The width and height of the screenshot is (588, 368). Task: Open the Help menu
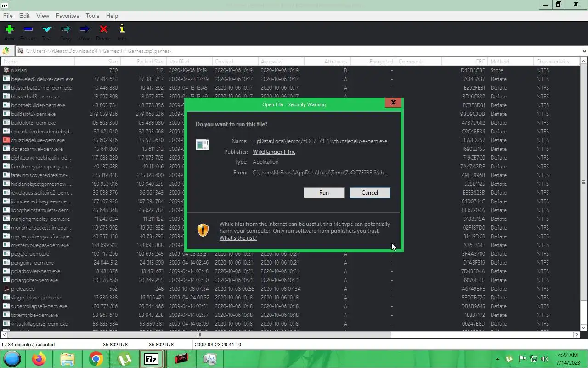112,16
